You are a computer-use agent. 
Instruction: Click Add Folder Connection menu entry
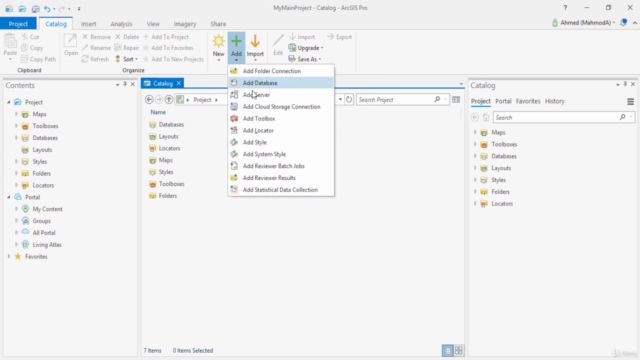[x=281, y=71]
